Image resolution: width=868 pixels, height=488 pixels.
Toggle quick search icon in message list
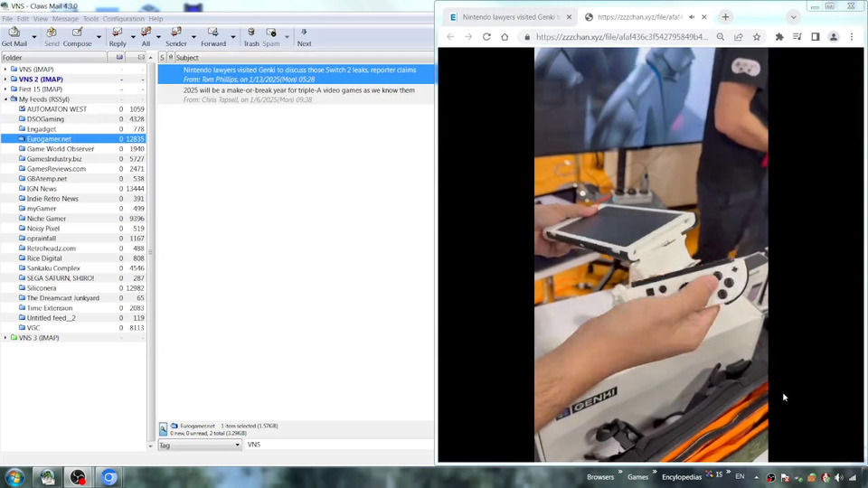pyautogui.click(x=163, y=429)
